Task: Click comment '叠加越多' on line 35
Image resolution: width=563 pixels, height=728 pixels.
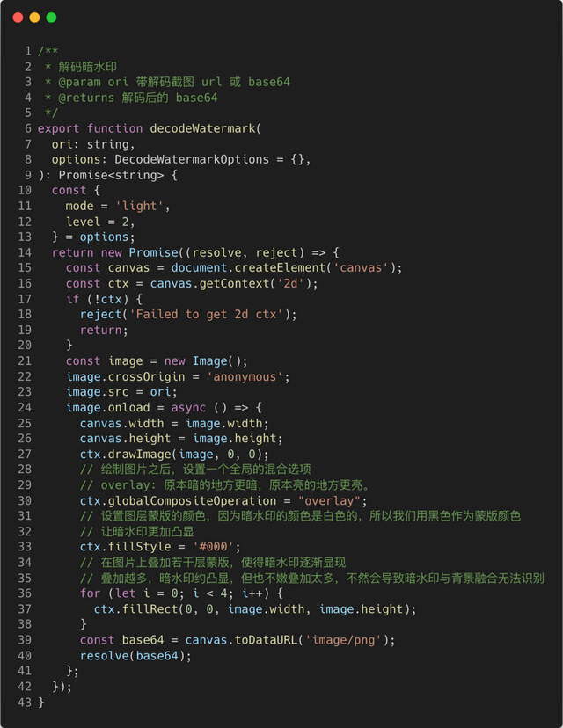Action: pos(124,579)
